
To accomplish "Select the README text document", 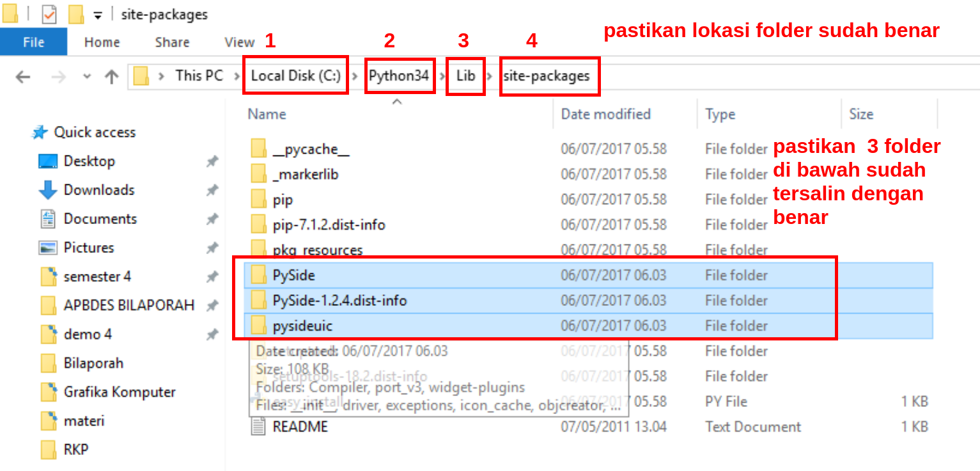I will pos(300,426).
